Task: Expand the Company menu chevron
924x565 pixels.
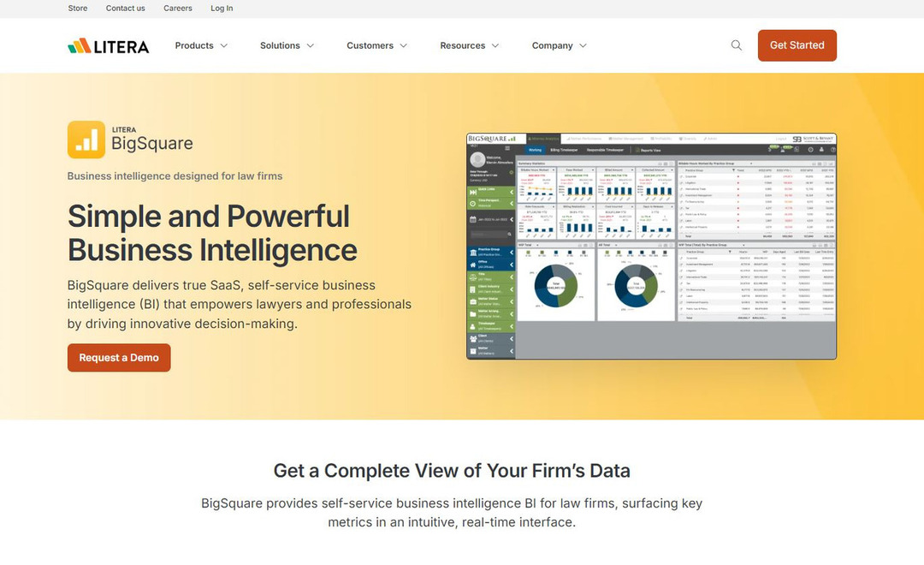Action: (583, 46)
